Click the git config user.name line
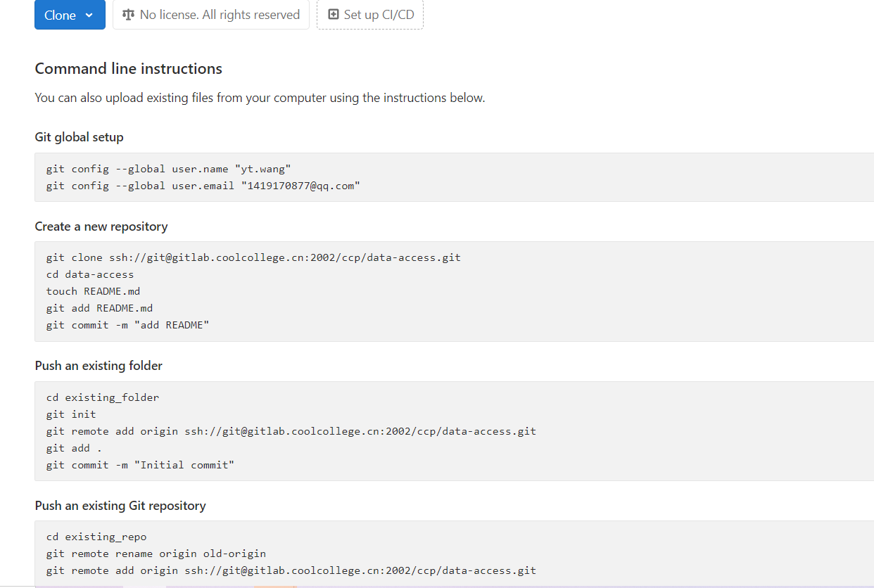 [x=168, y=169]
